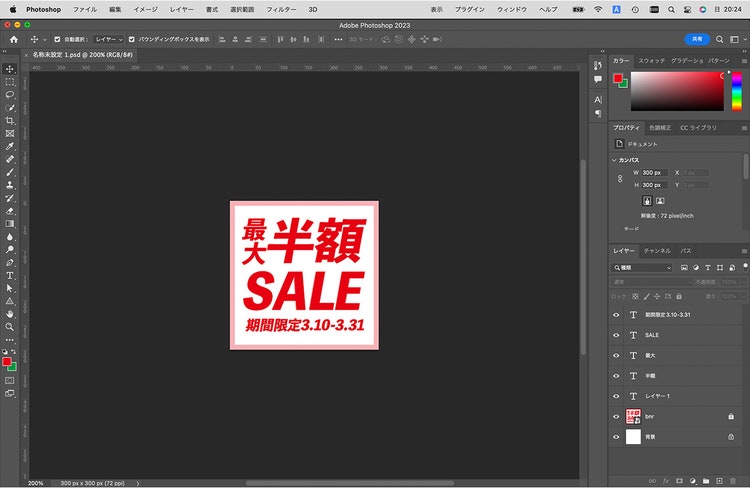Hide the SALE text layer

coord(616,335)
